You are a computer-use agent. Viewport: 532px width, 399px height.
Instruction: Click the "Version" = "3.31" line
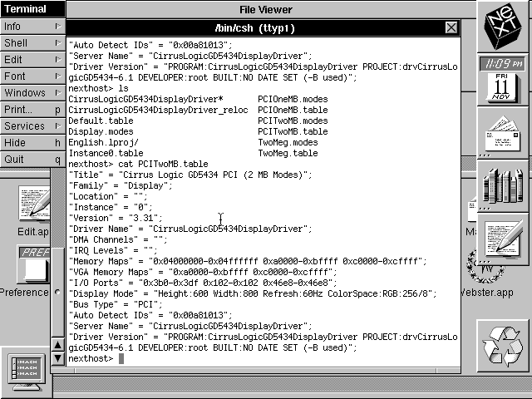(x=116, y=218)
